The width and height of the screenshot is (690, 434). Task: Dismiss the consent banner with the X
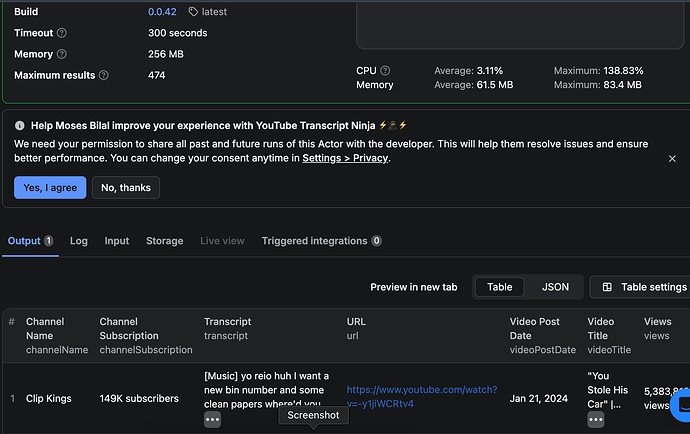point(672,158)
